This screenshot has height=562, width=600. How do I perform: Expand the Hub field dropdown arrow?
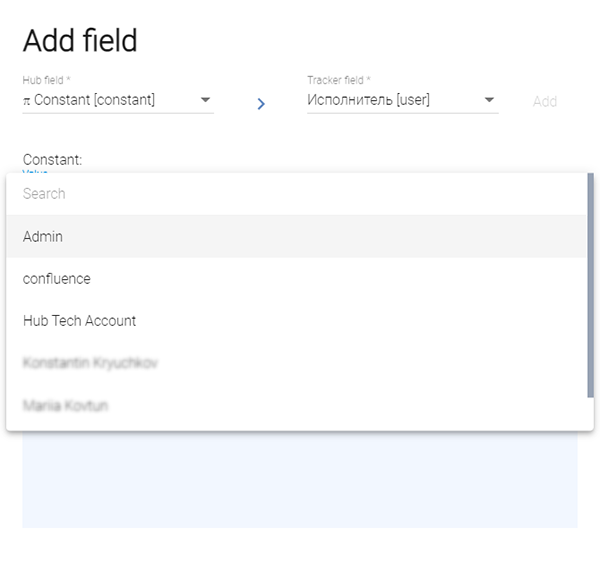205,100
